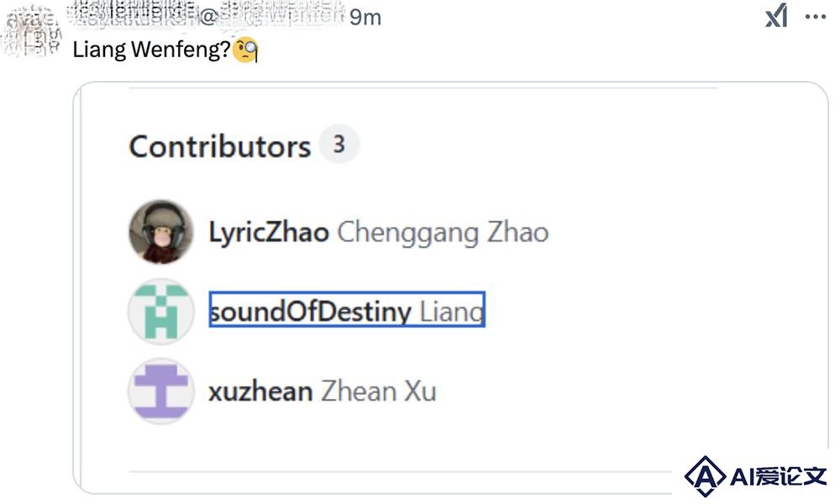
Task: Open the xuzhean username link
Action: click(260, 391)
